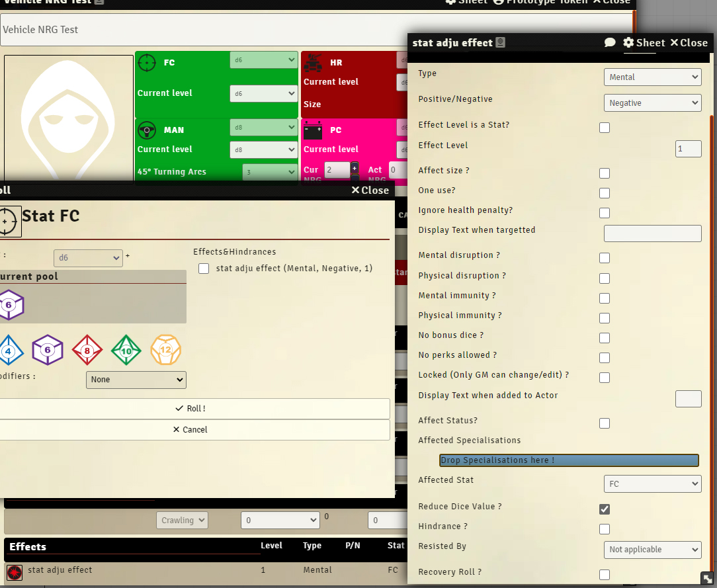Click the resize handle of effect window

point(707,577)
